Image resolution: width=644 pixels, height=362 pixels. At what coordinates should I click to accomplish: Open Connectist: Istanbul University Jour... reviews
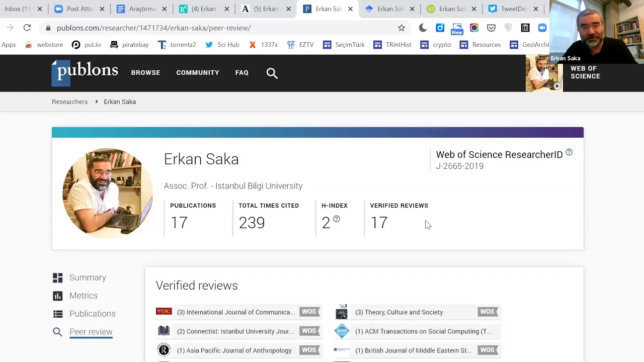[x=235, y=331]
